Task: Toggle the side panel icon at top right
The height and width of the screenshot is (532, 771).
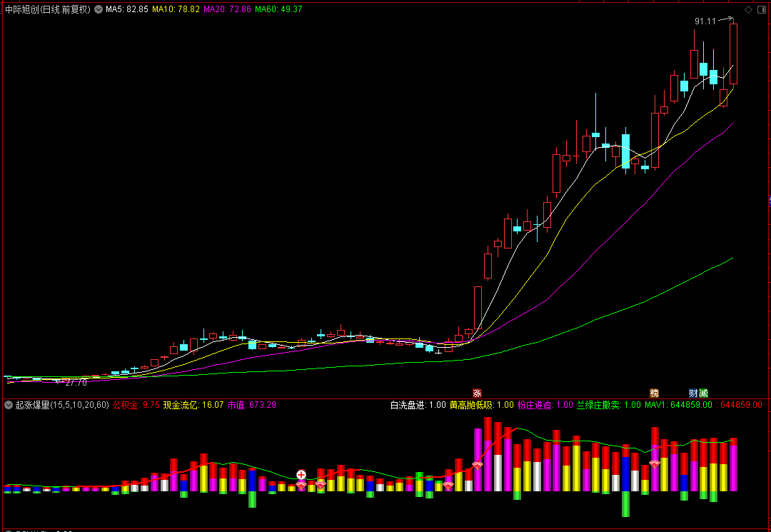Action: [762, 10]
